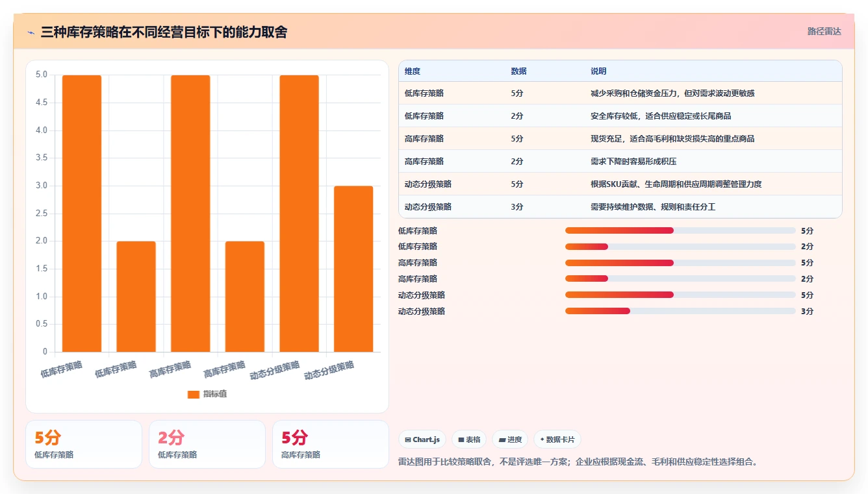Click the 进度 chip
Image resolution: width=868 pixels, height=494 pixels.
[510, 439]
